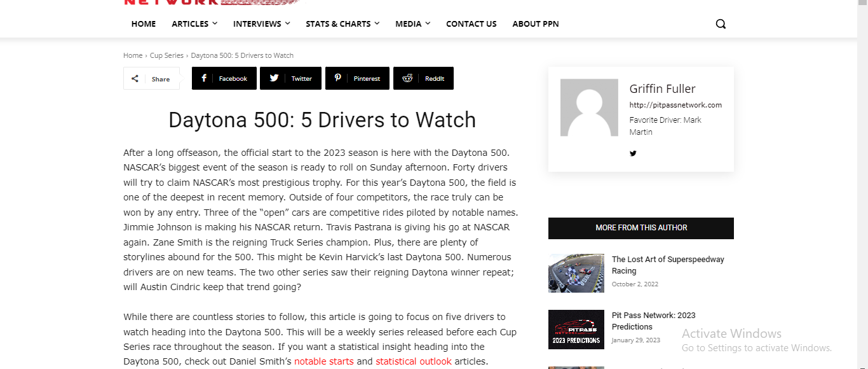This screenshot has height=369, width=868.
Task: Click the 'MORE FROM THIS AUTHOR' header
Action: (641, 228)
